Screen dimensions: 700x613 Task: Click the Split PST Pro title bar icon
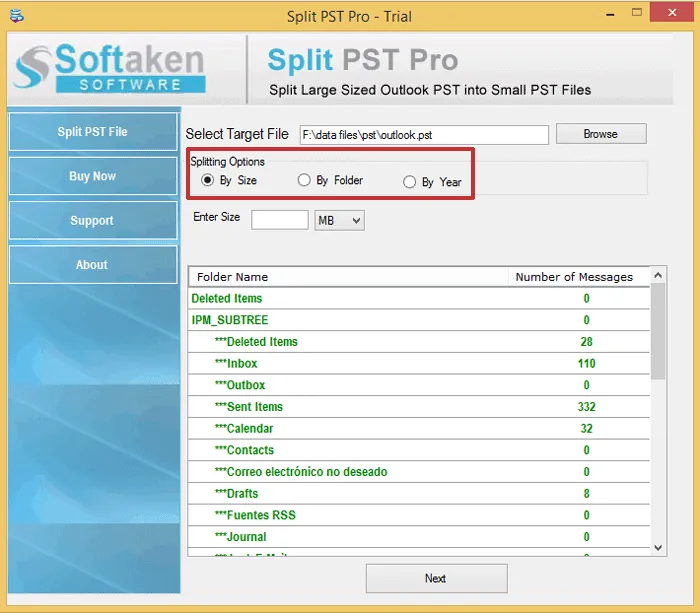[17, 16]
